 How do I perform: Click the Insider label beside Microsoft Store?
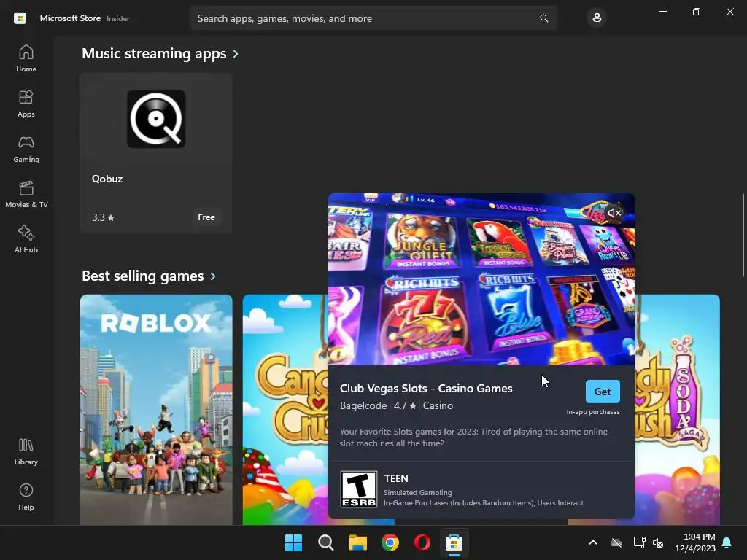[x=118, y=18]
